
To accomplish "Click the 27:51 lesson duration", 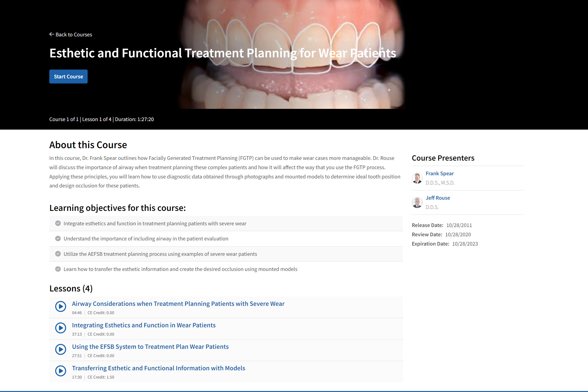I will 77,356.
